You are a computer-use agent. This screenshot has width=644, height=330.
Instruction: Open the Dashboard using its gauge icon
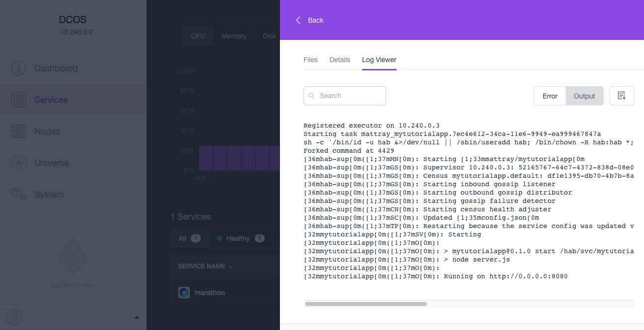[18, 67]
